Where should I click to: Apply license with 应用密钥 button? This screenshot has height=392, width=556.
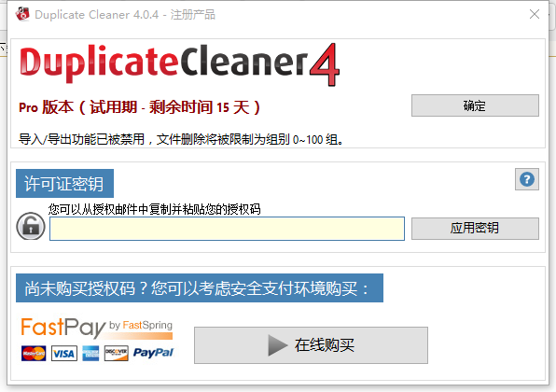click(475, 228)
